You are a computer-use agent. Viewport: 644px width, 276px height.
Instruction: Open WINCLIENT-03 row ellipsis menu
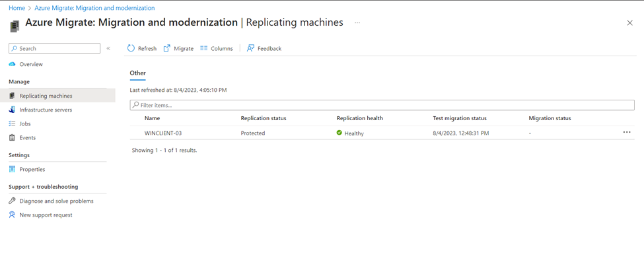point(627,132)
